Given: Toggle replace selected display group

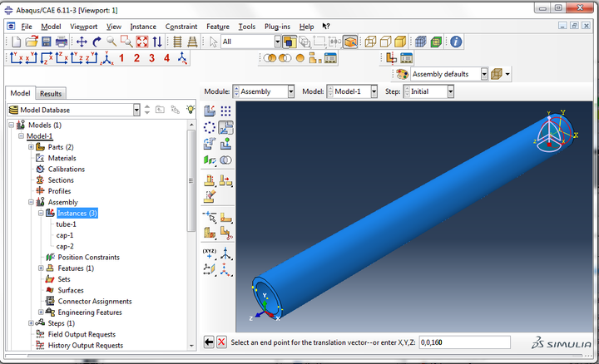Looking at the screenshot, I should 270,58.
